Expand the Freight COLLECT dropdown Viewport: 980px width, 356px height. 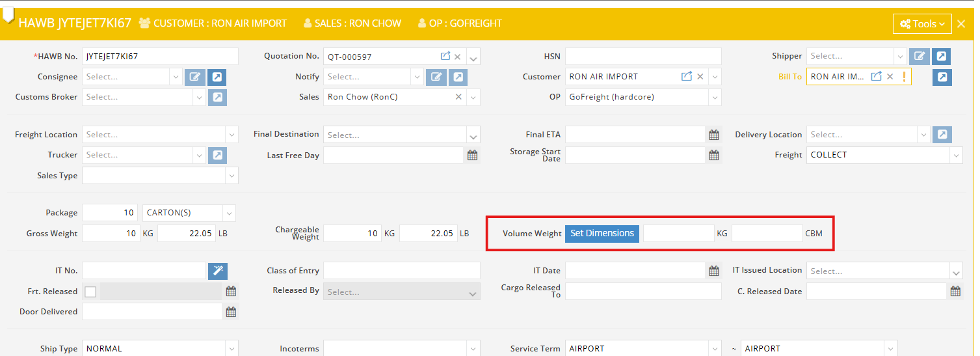pyautogui.click(x=955, y=155)
